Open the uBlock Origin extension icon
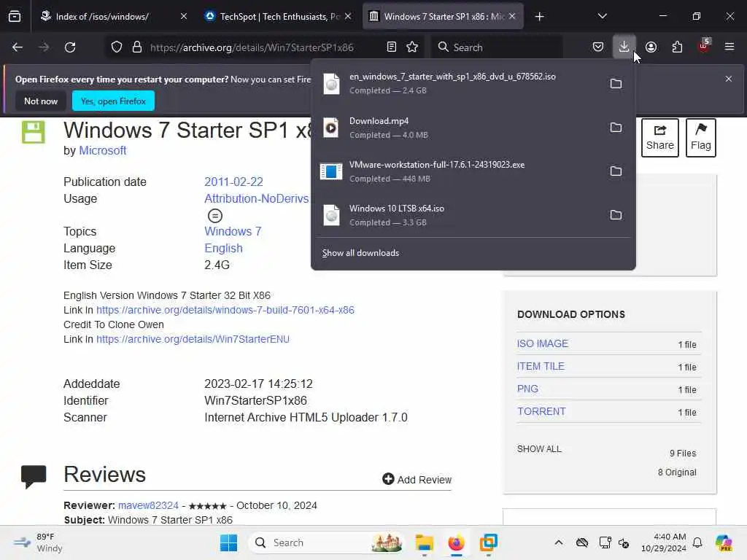The image size is (747, 560). 704,46
